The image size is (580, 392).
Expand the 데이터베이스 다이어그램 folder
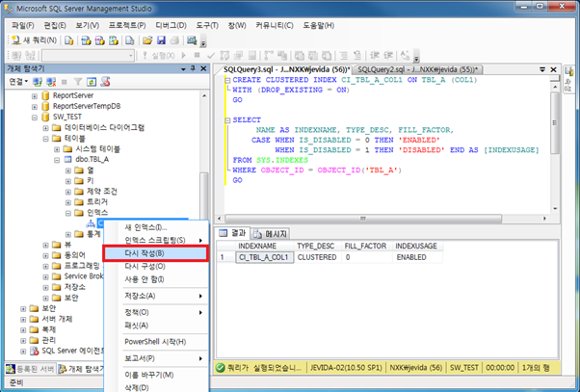pos(45,128)
